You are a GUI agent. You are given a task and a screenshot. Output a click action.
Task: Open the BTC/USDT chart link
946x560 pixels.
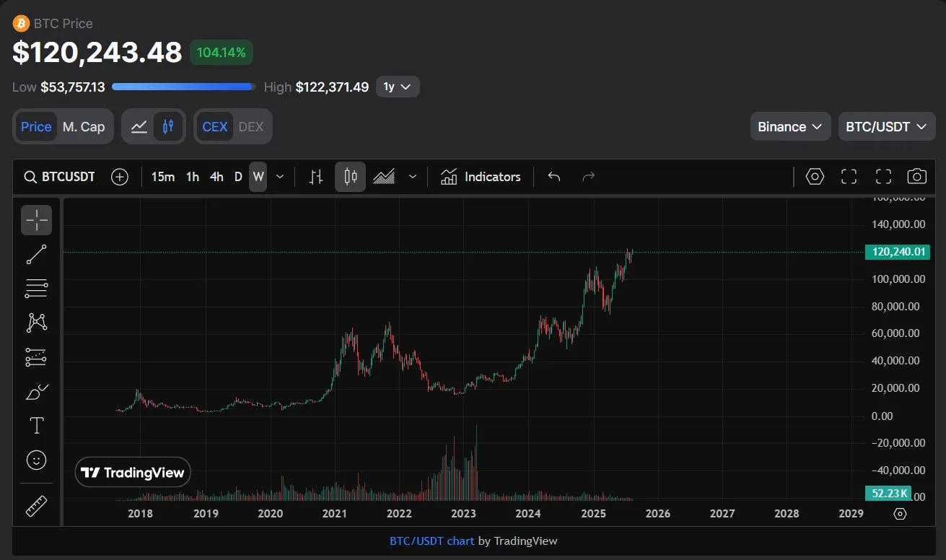tap(432, 541)
